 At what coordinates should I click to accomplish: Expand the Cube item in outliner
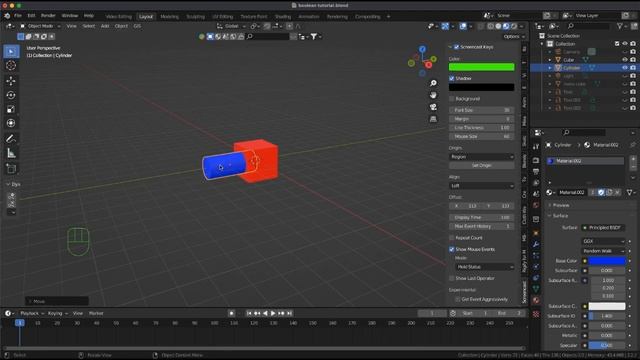(x=550, y=60)
